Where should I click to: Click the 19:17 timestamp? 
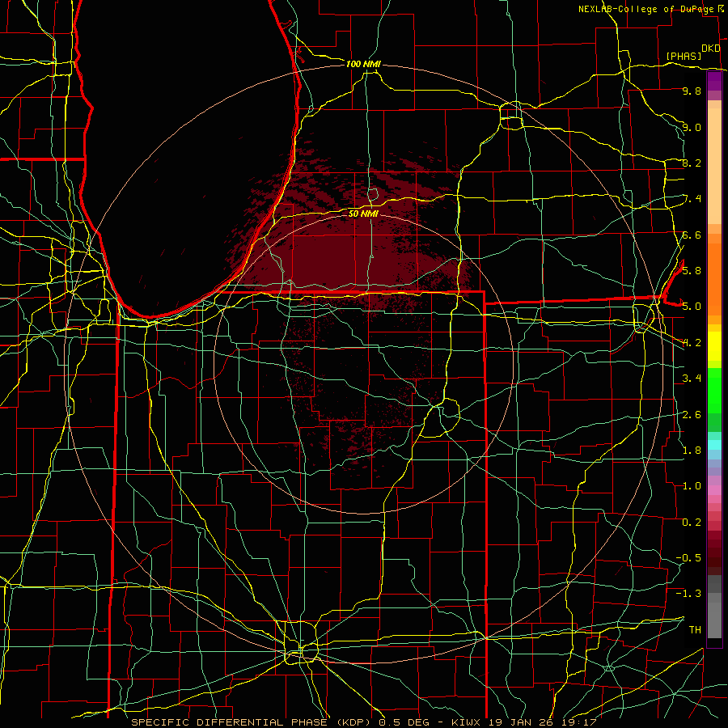click(x=579, y=722)
